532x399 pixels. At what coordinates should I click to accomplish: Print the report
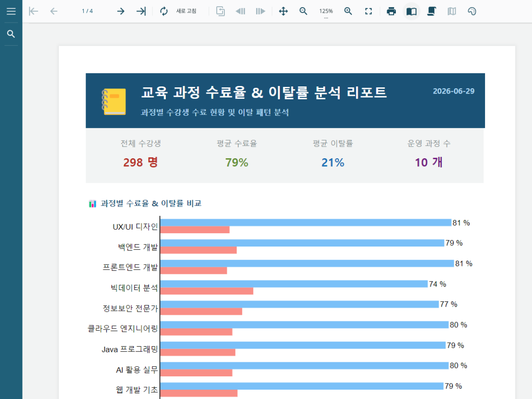pos(391,11)
